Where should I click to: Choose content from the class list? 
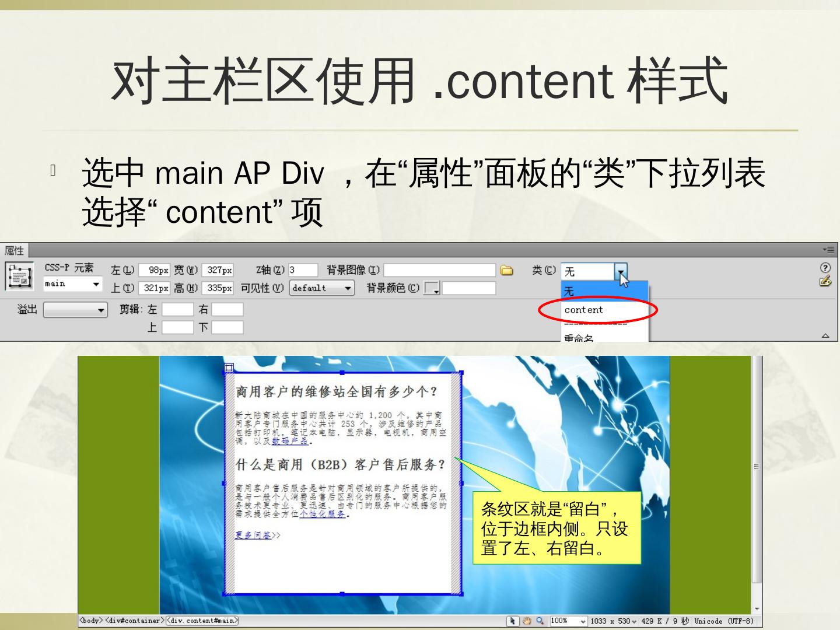(584, 310)
